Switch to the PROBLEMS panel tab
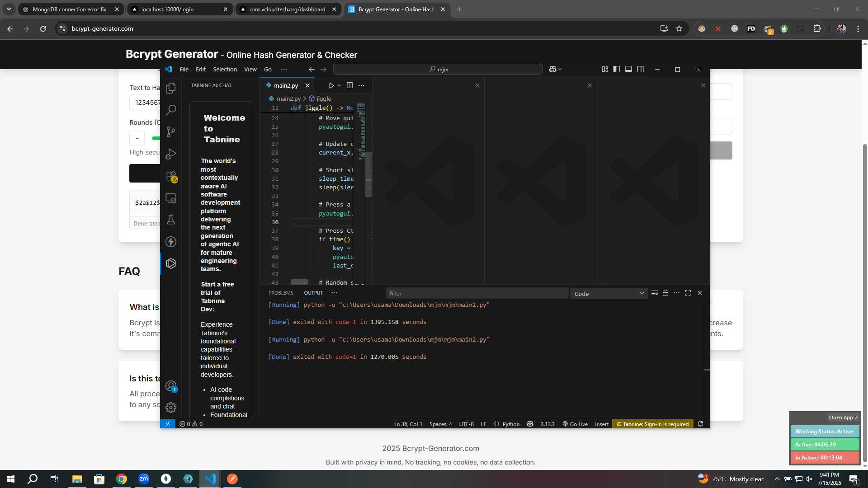The height and width of the screenshot is (488, 868). pos(281,293)
